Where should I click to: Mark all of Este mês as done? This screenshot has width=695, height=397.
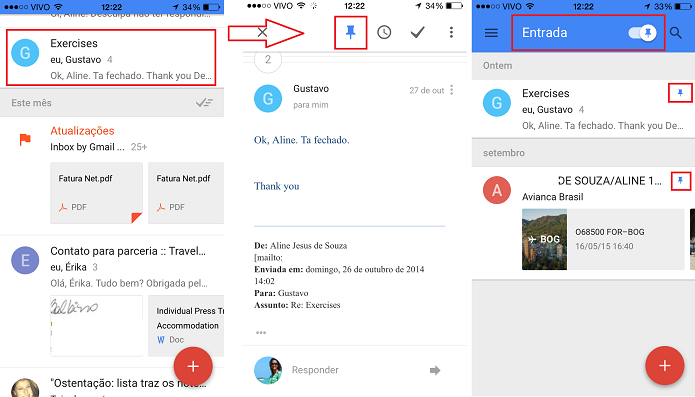204,103
